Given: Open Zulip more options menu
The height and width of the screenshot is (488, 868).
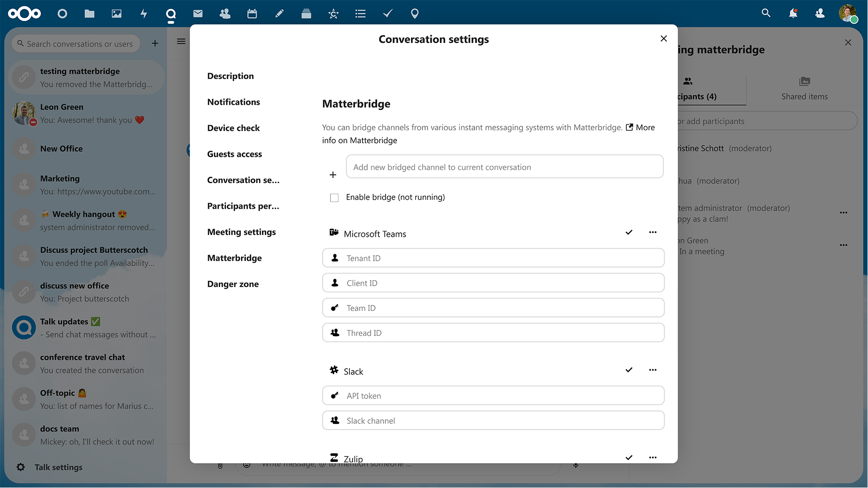Looking at the screenshot, I should coord(653,457).
